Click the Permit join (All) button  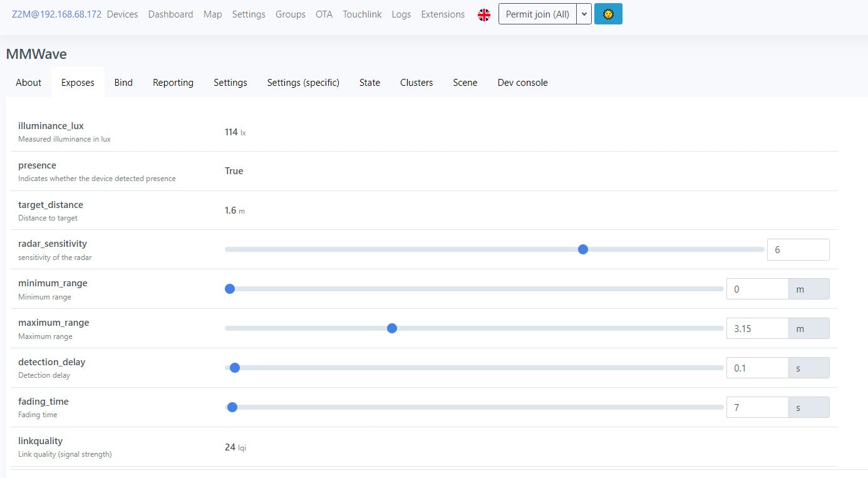(x=537, y=14)
